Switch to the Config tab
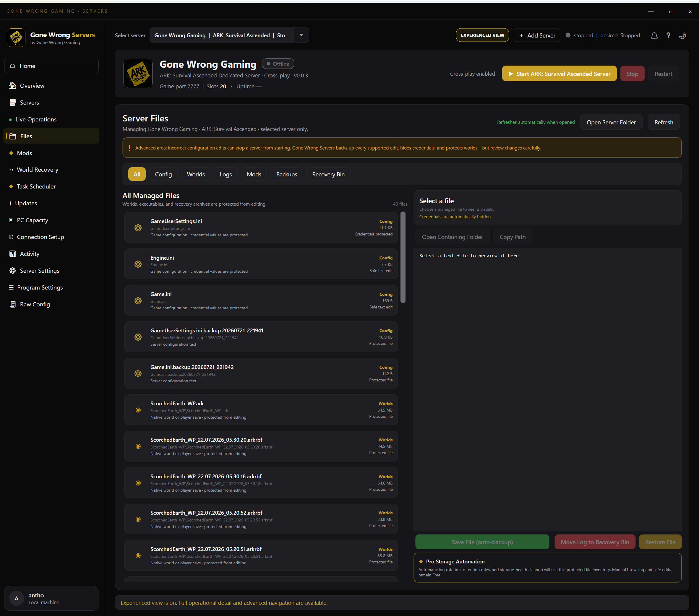699x616 pixels. pos(163,174)
